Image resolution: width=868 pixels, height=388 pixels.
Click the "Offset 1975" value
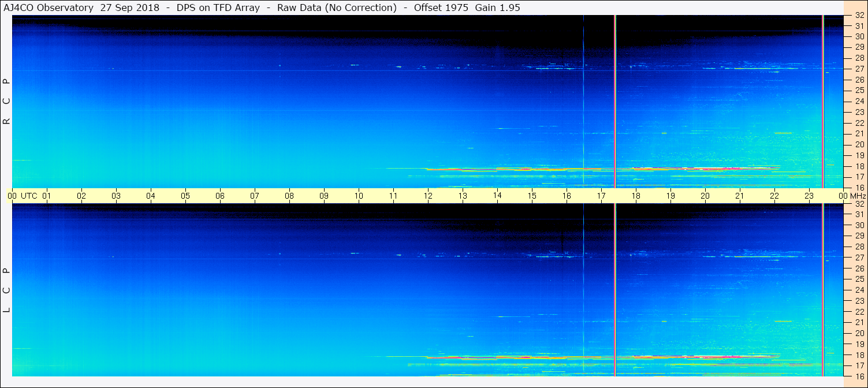coord(441,8)
